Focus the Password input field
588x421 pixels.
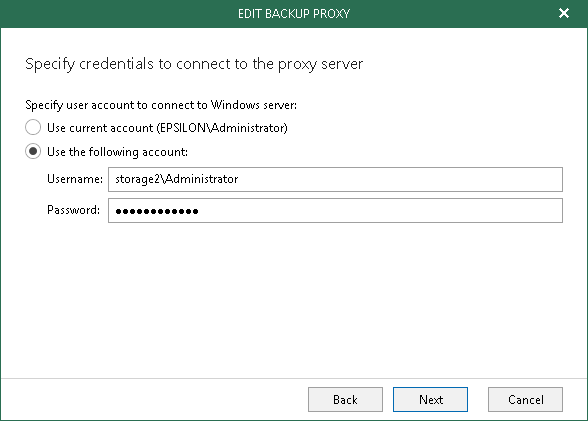(x=335, y=210)
